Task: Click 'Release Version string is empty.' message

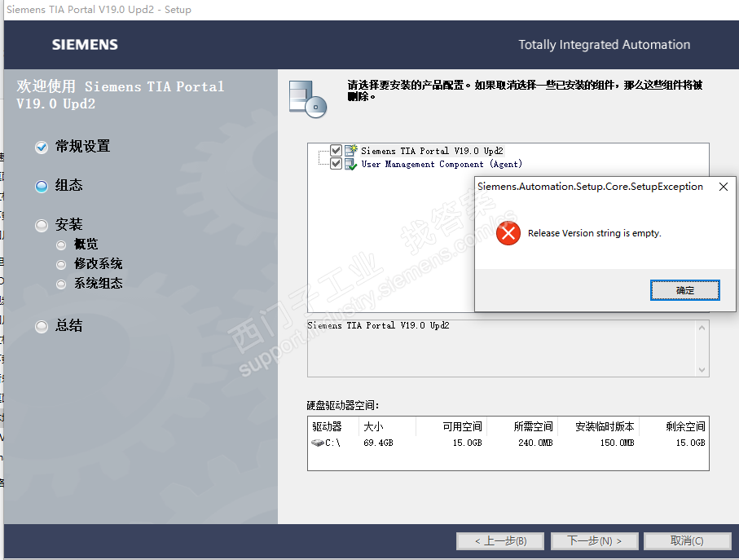Action: 594,233
